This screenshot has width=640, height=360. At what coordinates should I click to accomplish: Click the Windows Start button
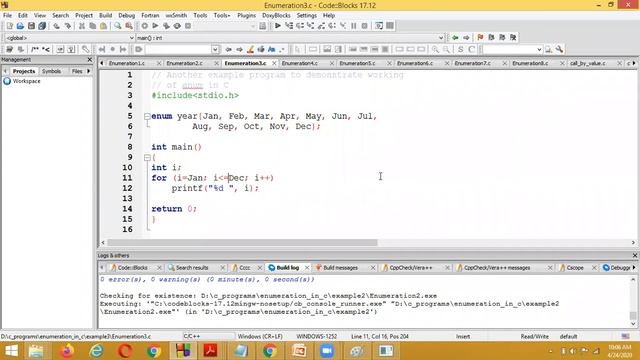pos(11,351)
